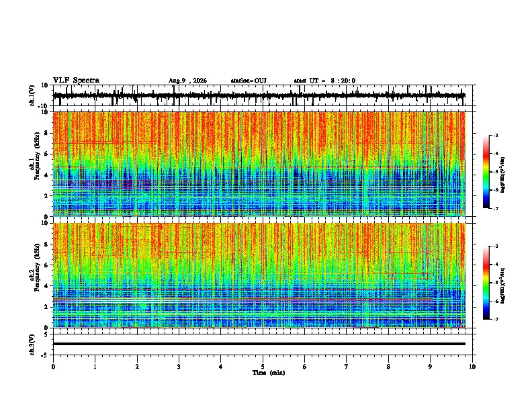Click the "ch.1(V)" waveform axis label
Viewport: 532px width, 411px height.
click(x=32, y=95)
